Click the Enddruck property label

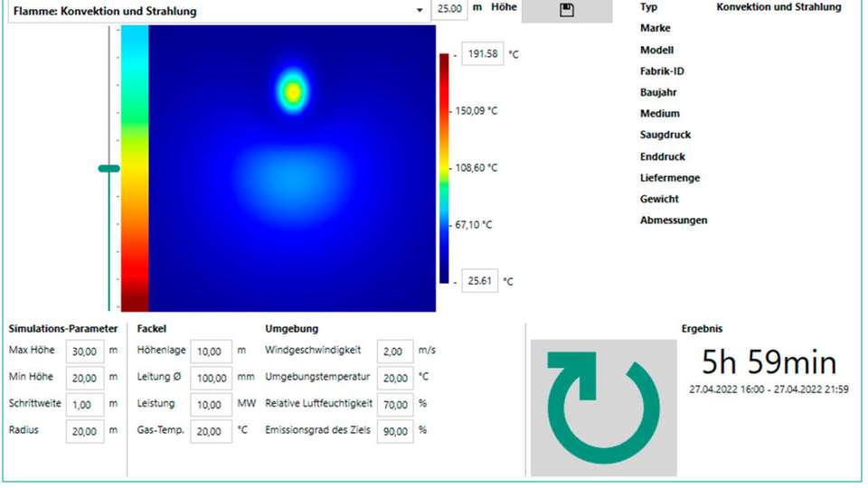click(x=663, y=156)
